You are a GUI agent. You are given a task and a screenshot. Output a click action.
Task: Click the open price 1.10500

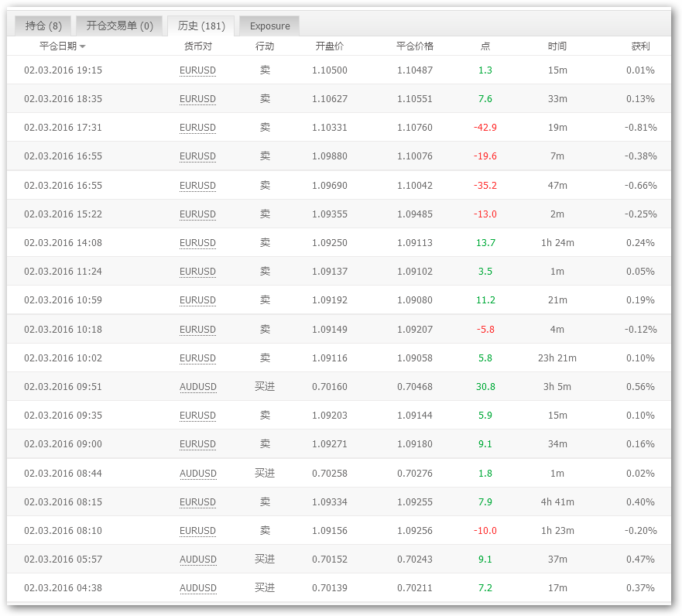[x=330, y=70]
